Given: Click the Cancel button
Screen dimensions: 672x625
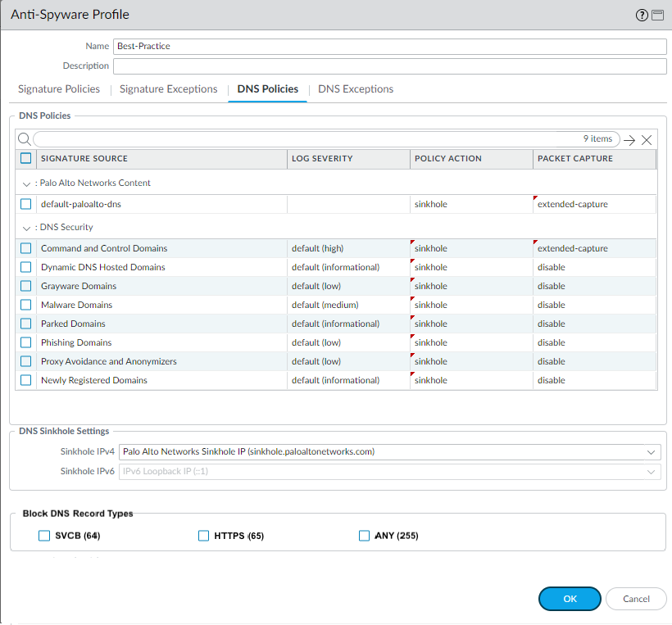Looking at the screenshot, I should pos(636,599).
